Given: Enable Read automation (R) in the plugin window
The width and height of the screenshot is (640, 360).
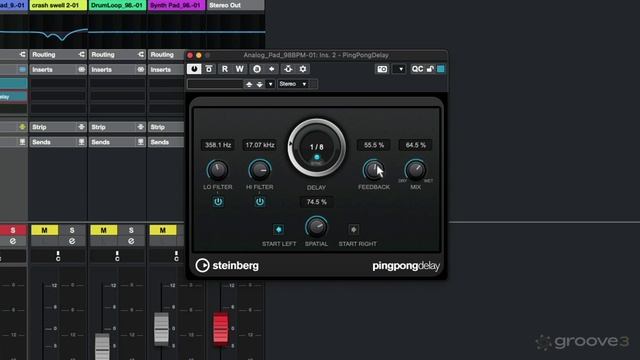Looking at the screenshot, I should (x=224, y=69).
